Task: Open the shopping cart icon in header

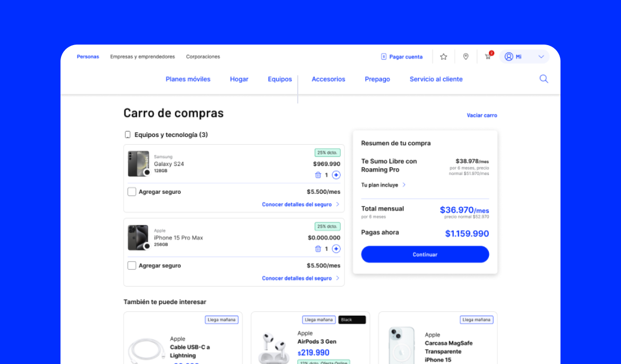Action: click(488, 57)
